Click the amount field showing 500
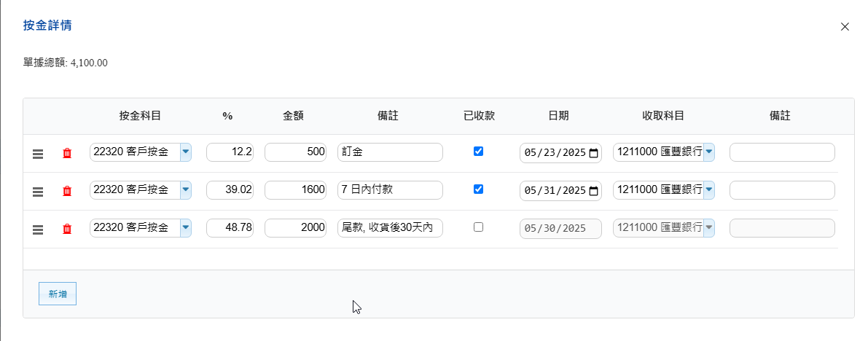 pyautogui.click(x=295, y=152)
